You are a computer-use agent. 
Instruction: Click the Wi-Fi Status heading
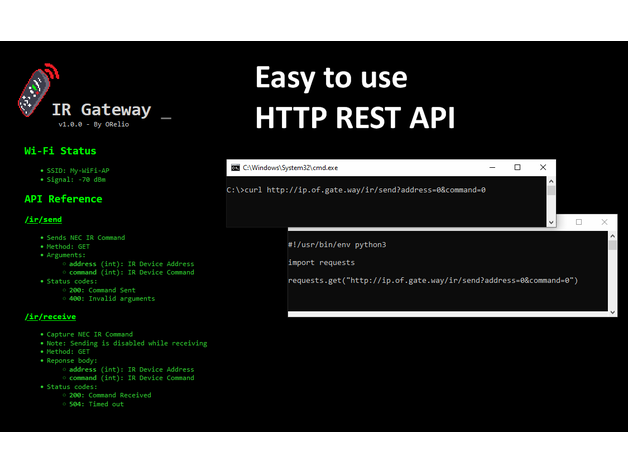(x=60, y=151)
